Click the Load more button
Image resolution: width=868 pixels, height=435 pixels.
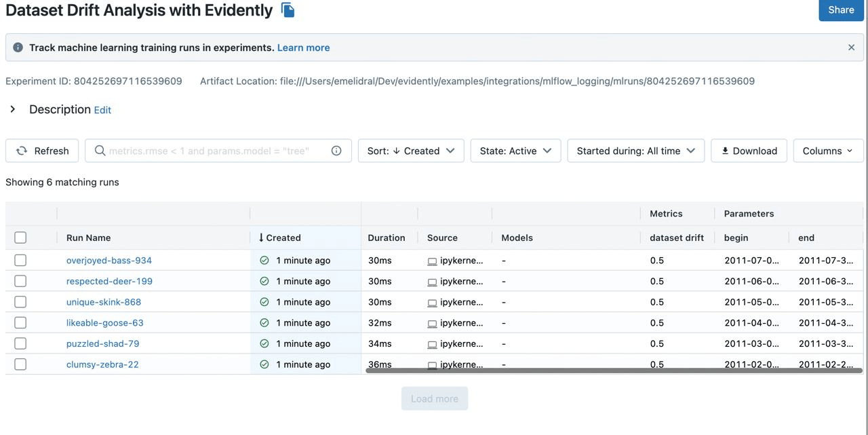tap(435, 398)
